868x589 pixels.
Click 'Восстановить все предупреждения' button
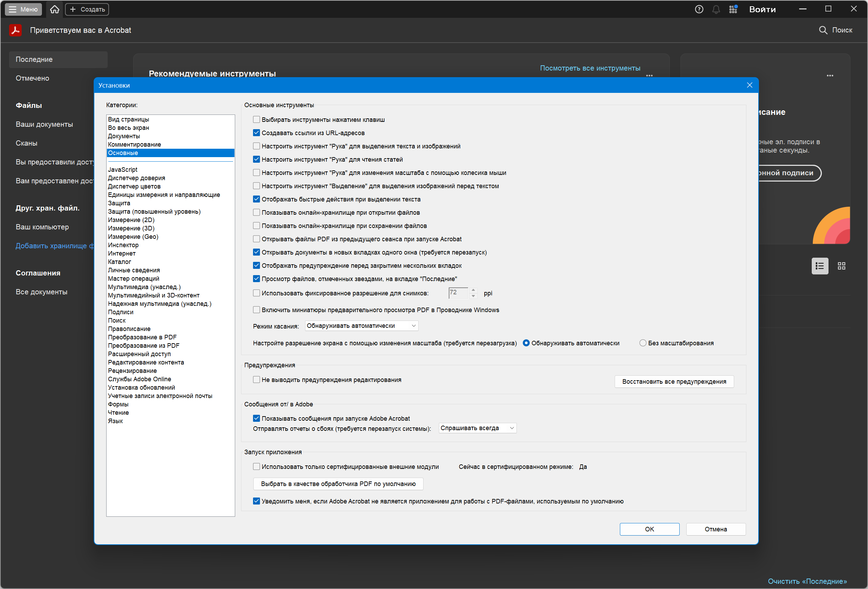pos(674,382)
